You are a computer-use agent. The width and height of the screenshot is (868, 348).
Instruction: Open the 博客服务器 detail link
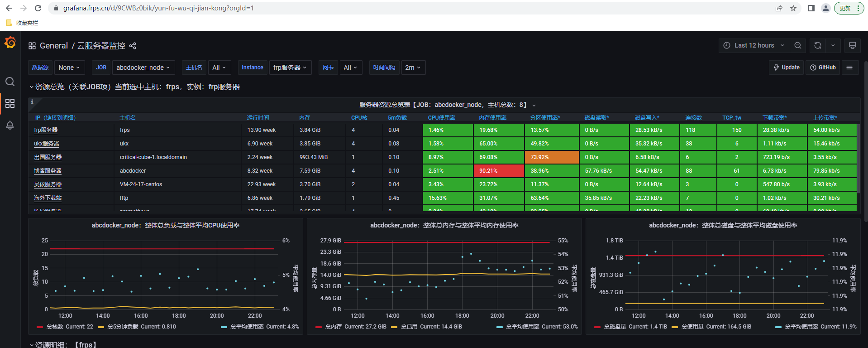[x=48, y=171]
